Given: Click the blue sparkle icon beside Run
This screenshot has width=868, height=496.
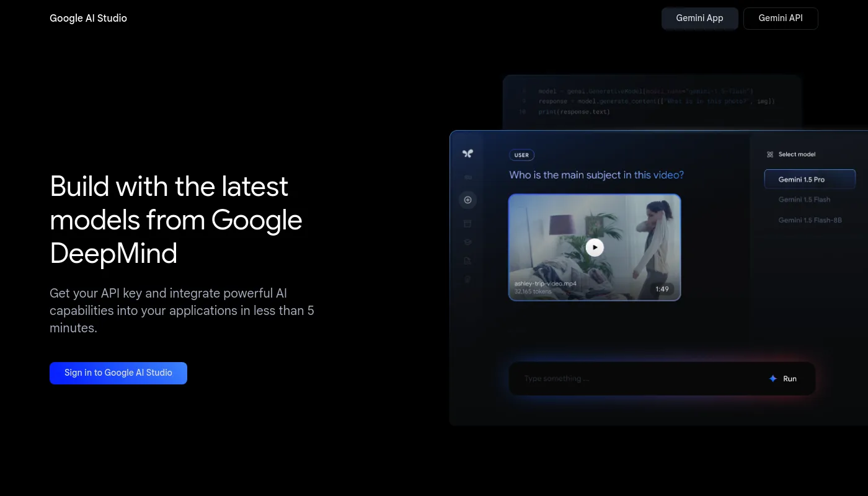Looking at the screenshot, I should (773, 379).
